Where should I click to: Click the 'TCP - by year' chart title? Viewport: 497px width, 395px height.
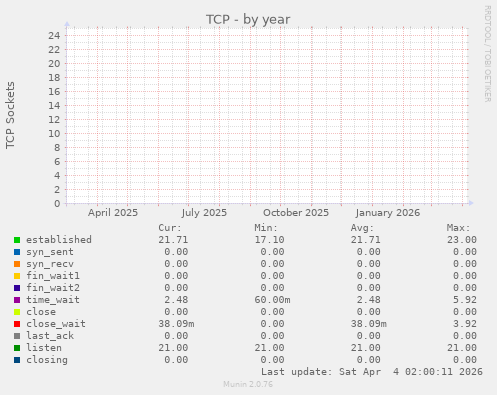pos(248,19)
